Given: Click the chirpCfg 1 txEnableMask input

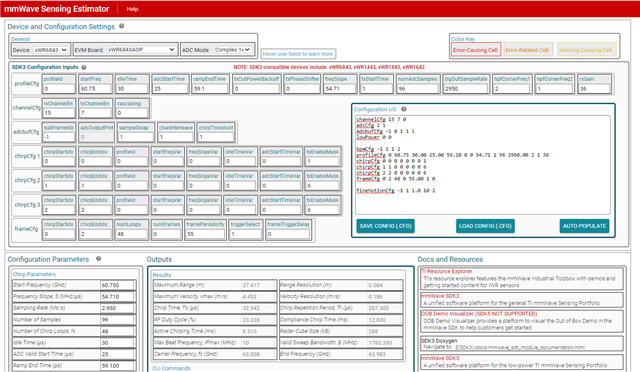Looking at the screenshot, I should tap(322, 161).
